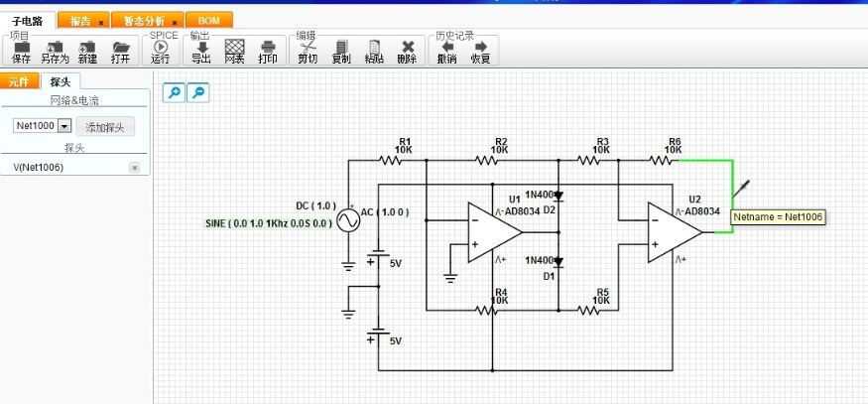Screen dimensions: 868x404
Task: Select diode D1 symbol
Action: (558, 262)
